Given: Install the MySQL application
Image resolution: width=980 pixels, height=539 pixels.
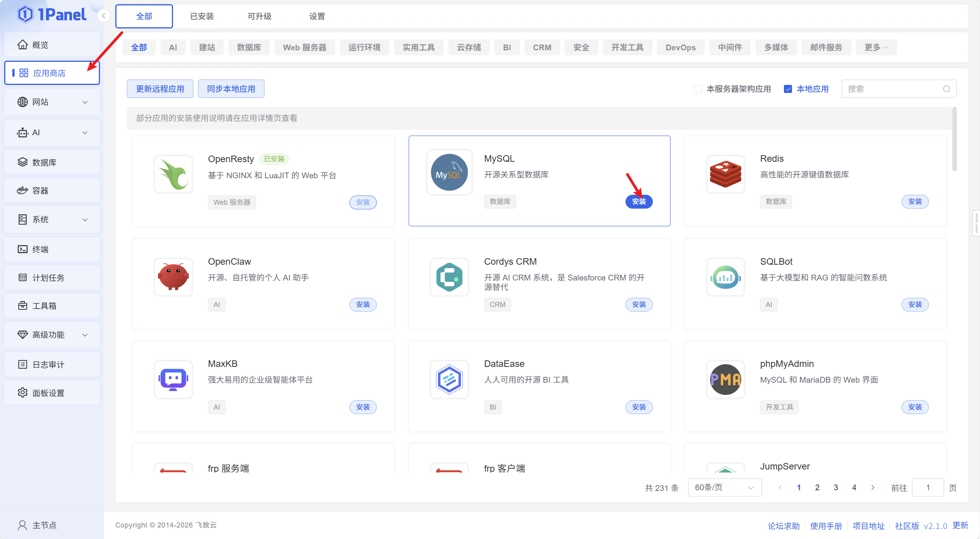Looking at the screenshot, I should click(639, 202).
